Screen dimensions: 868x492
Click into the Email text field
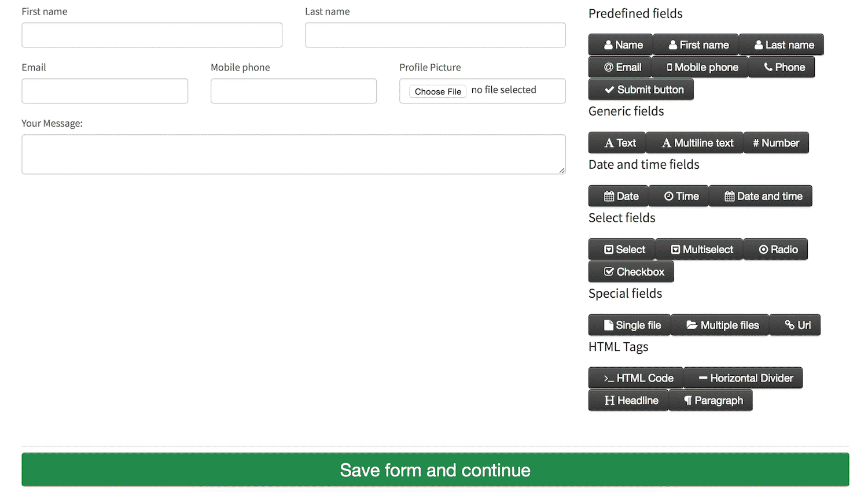point(105,91)
